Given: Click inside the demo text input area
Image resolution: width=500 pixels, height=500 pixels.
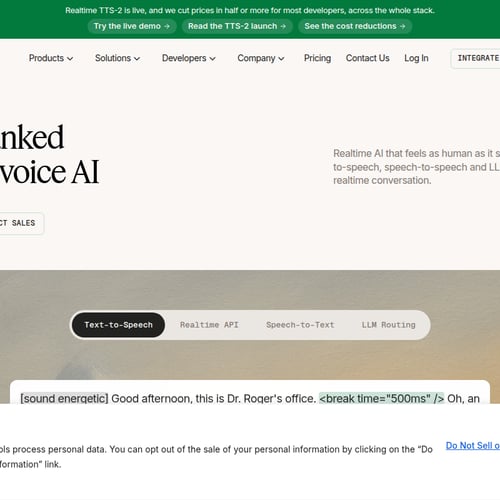Looking at the screenshot, I should (x=250, y=392).
